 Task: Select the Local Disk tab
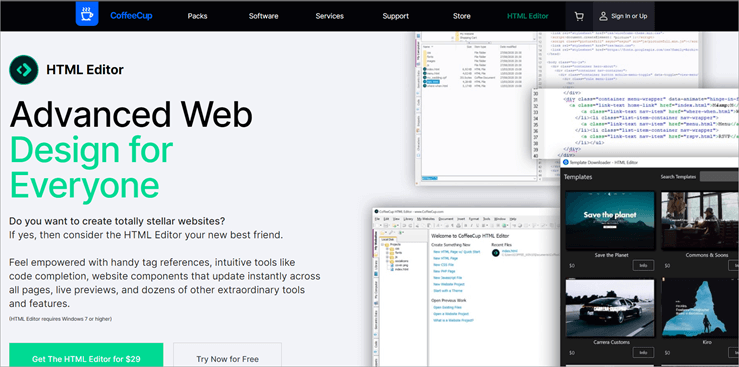point(388,239)
